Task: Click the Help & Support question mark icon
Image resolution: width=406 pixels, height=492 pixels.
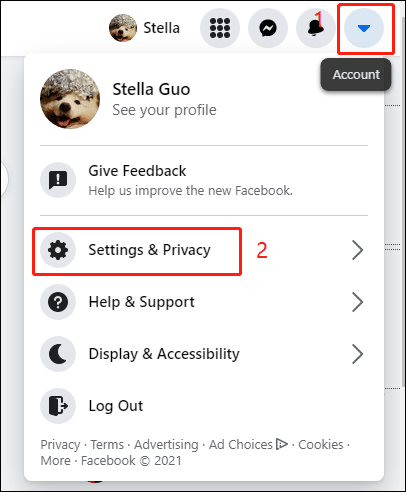Action: point(58,302)
